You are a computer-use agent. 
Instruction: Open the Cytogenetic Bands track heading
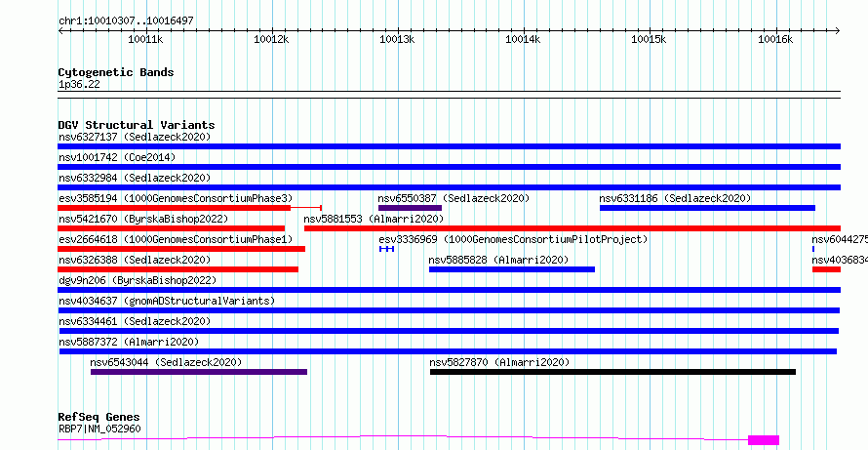coord(116,72)
